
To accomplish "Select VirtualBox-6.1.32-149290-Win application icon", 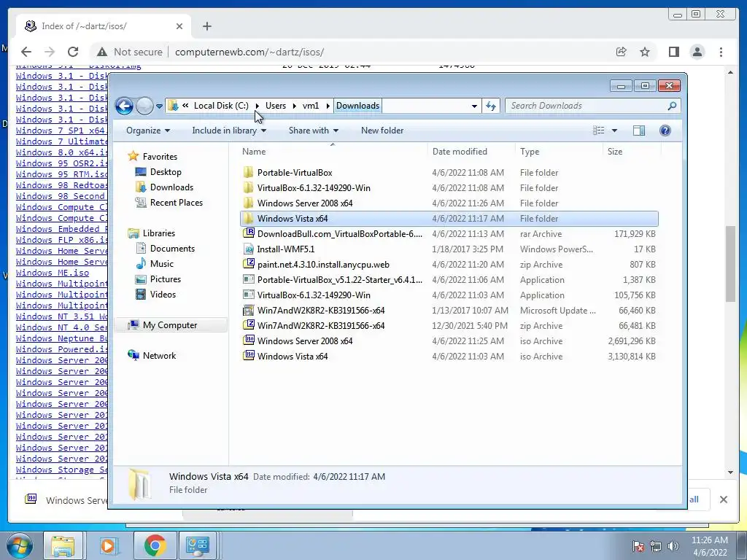I will pyautogui.click(x=248, y=295).
